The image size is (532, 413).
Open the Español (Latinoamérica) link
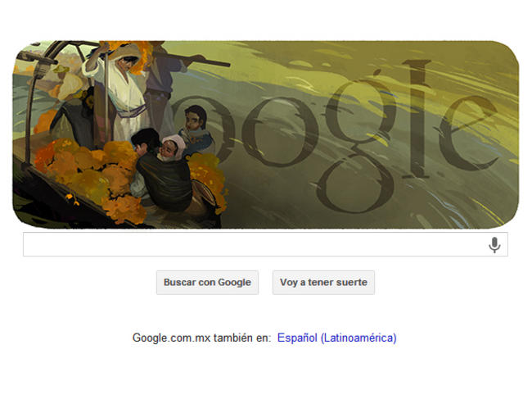337,338
